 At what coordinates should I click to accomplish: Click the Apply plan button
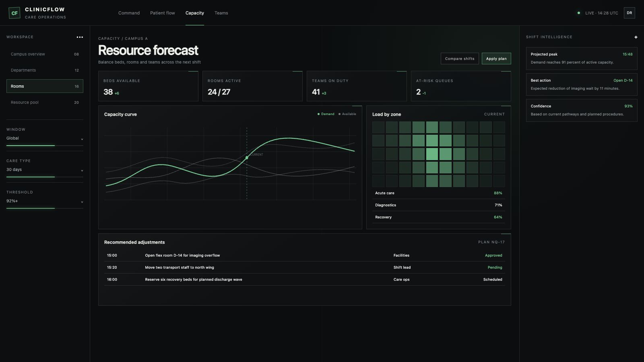point(496,59)
